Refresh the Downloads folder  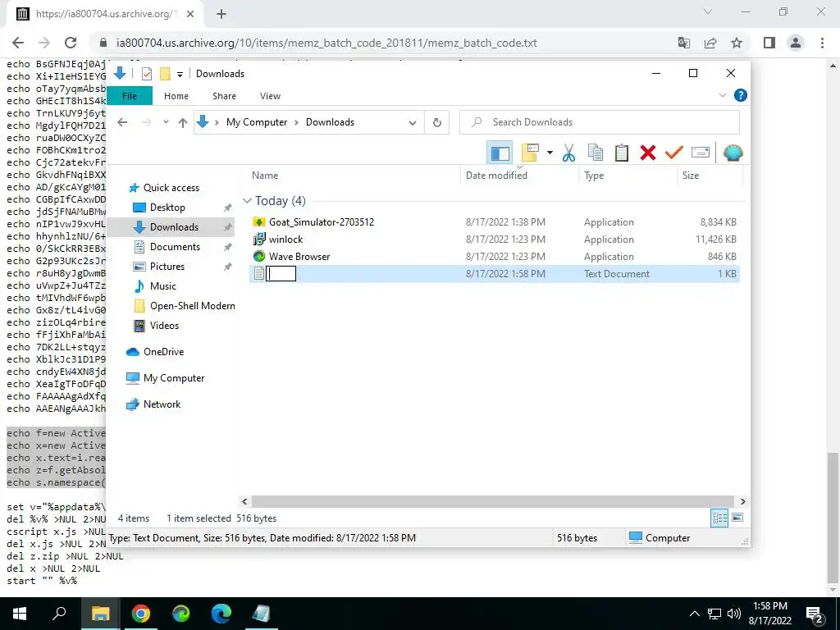pyautogui.click(x=437, y=123)
